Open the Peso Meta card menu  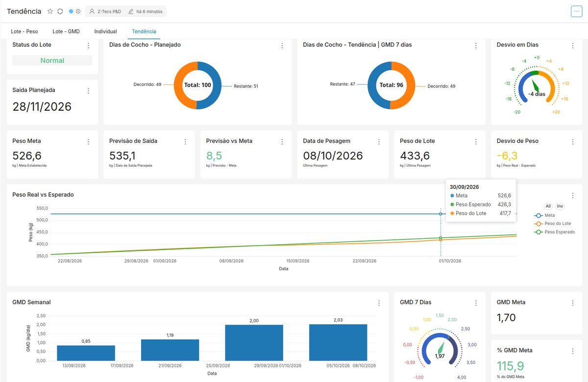tap(89, 142)
